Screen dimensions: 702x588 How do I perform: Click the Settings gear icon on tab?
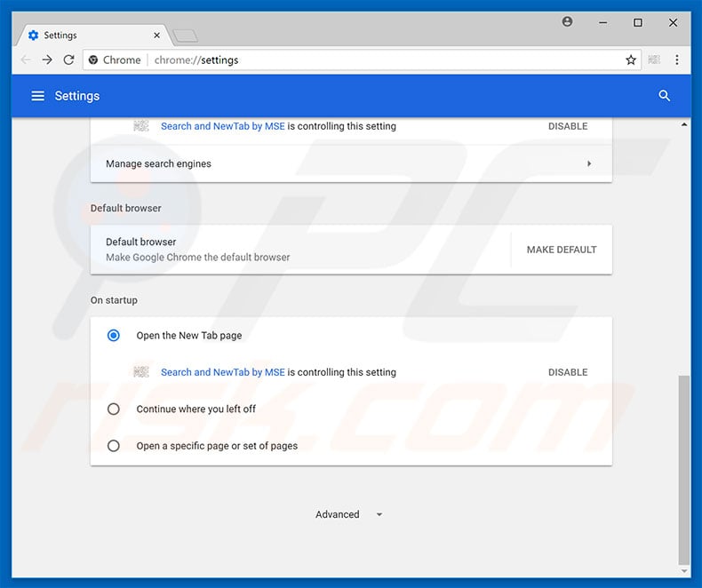33,35
